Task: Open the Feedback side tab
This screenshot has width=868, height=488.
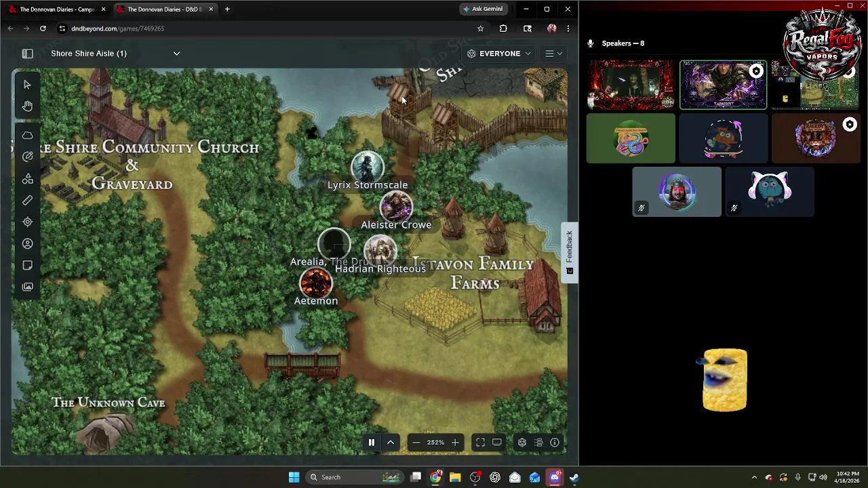Action: coord(570,252)
